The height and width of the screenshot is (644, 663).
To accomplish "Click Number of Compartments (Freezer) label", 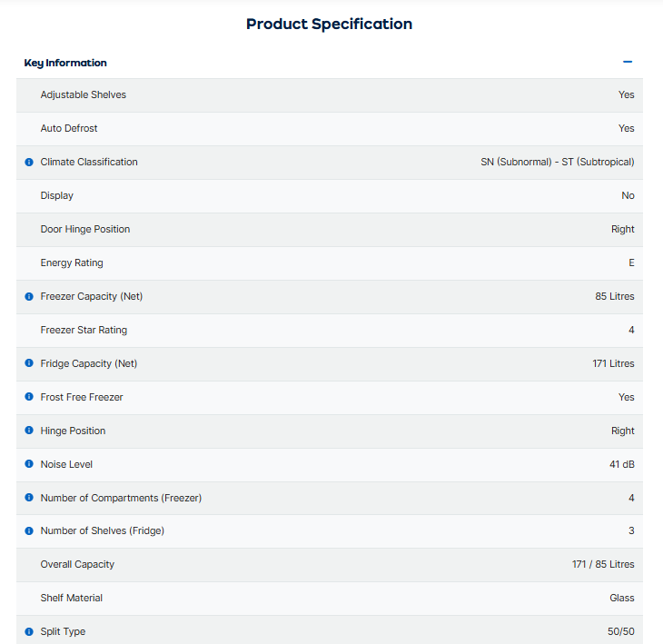I will 121,498.
